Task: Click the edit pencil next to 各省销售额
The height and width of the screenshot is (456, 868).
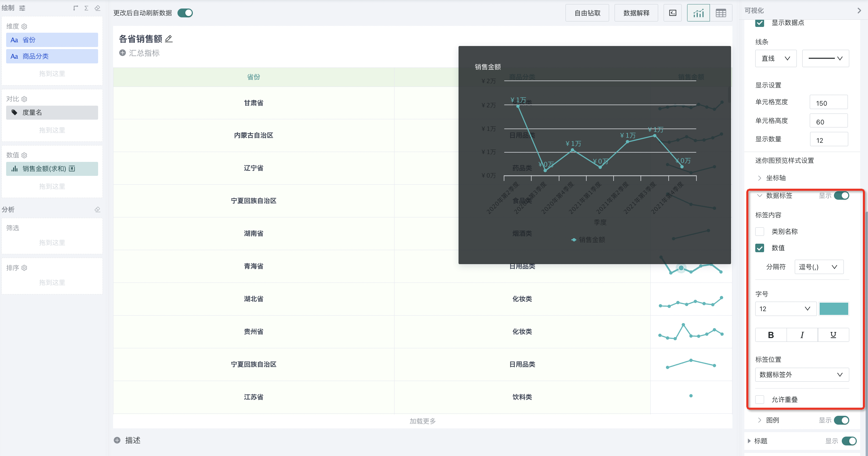Action: 169,39
